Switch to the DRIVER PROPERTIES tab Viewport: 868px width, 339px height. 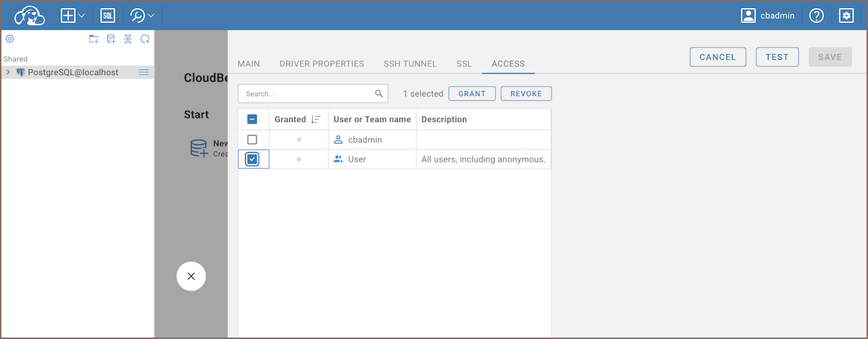click(322, 63)
